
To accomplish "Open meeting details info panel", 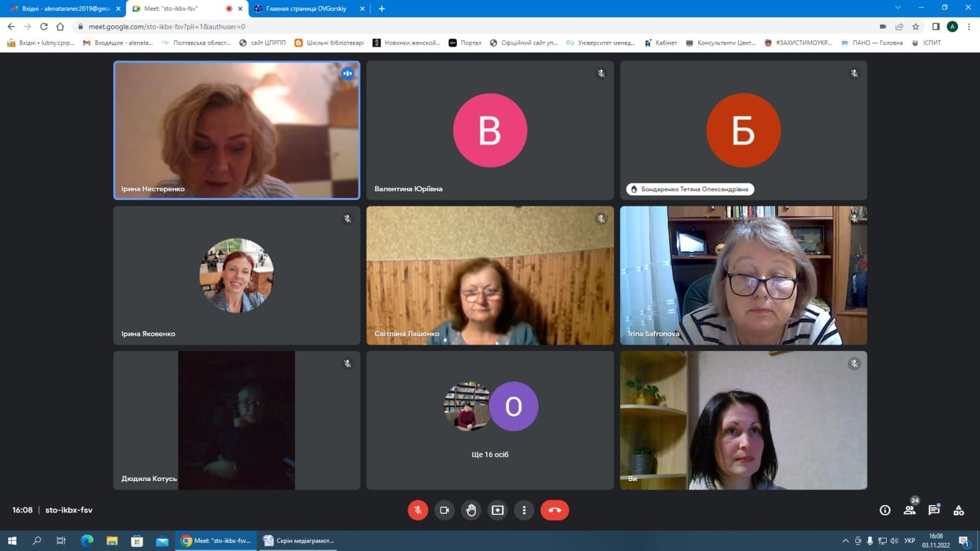I will point(885,510).
